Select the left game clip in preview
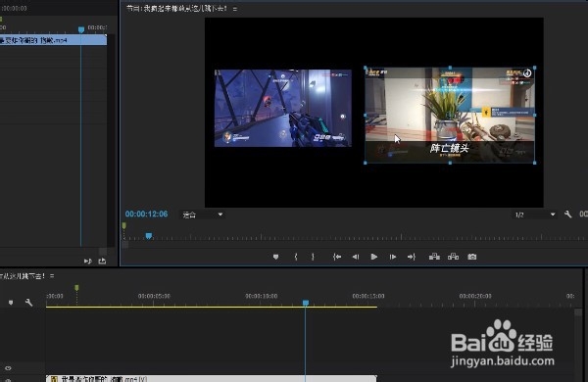The width and height of the screenshot is (588, 382). [283, 108]
